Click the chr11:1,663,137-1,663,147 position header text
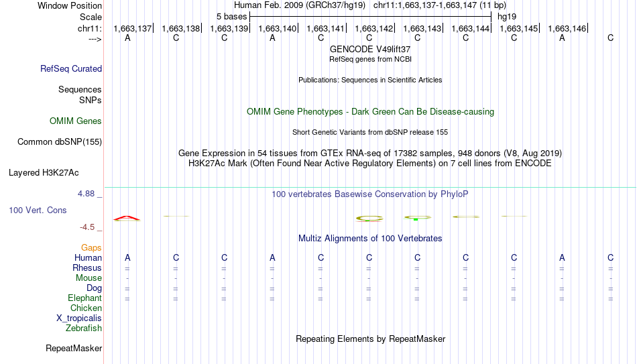The image size is (637, 364). click(440, 5)
